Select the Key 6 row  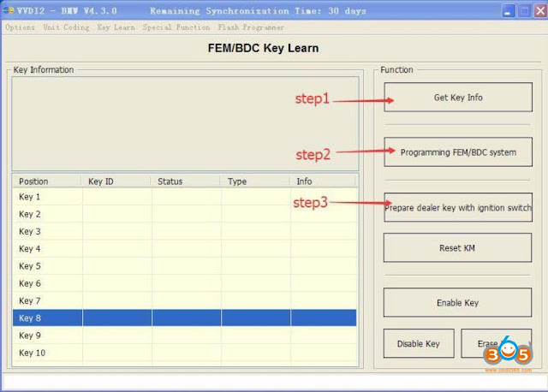tap(185, 283)
